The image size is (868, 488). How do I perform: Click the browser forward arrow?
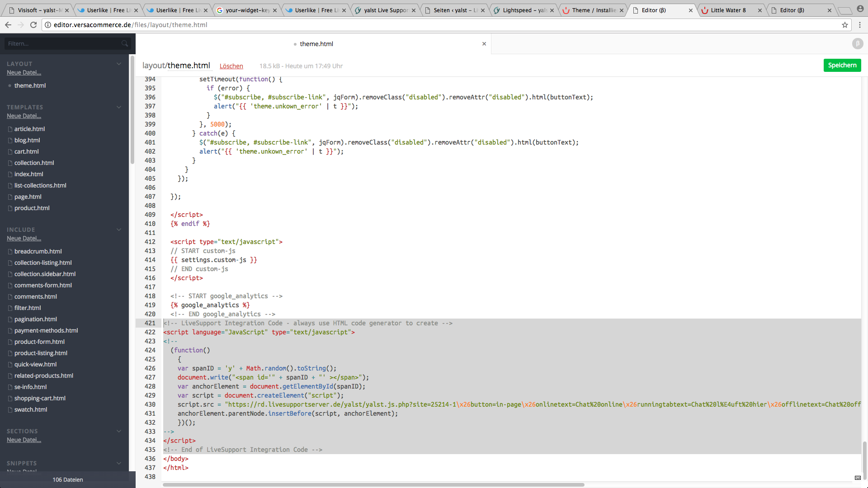coord(21,25)
